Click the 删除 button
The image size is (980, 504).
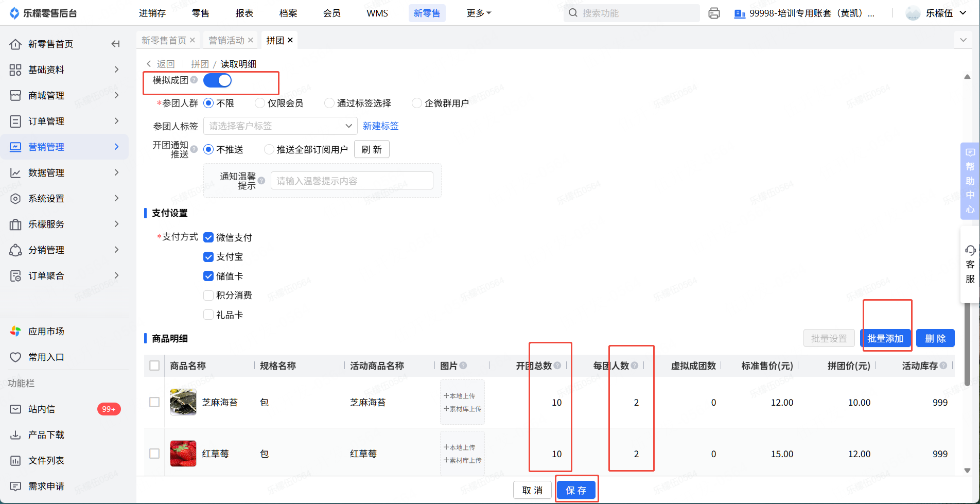pos(935,339)
